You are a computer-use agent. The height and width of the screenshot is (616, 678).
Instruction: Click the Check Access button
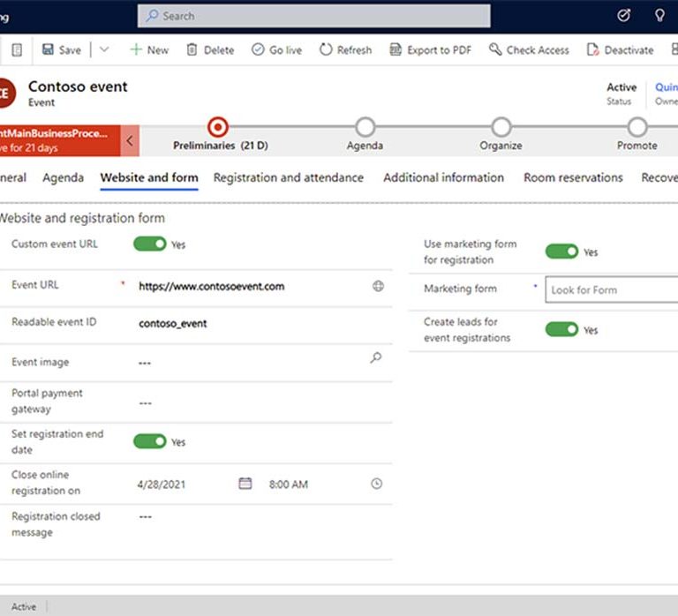(530, 49)
